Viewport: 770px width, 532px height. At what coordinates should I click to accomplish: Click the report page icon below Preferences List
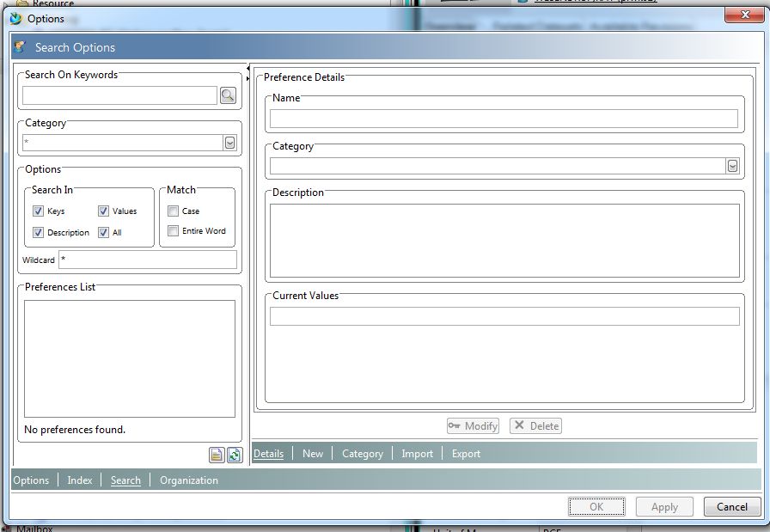coord(217,455)
